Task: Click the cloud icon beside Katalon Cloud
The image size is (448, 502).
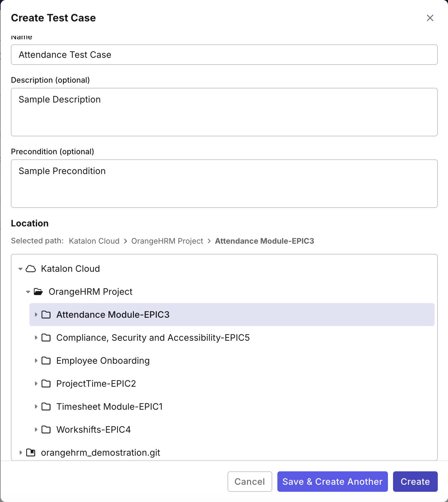Action: pos(31,269)
